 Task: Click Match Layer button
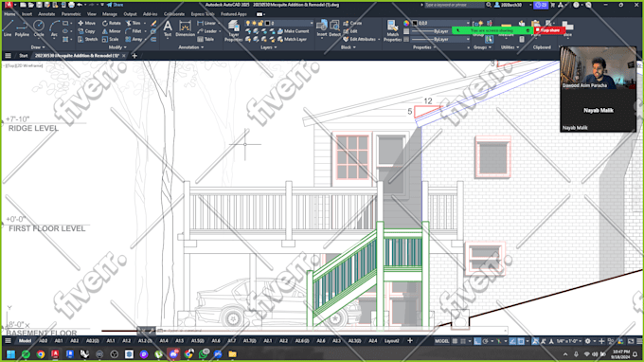tap(292, 40)
